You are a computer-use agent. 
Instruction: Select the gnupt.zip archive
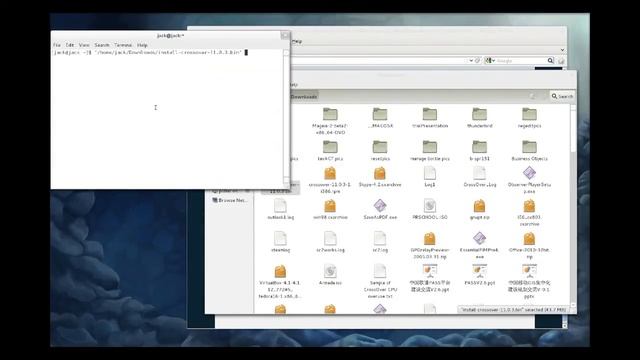(x=480, y=209)
